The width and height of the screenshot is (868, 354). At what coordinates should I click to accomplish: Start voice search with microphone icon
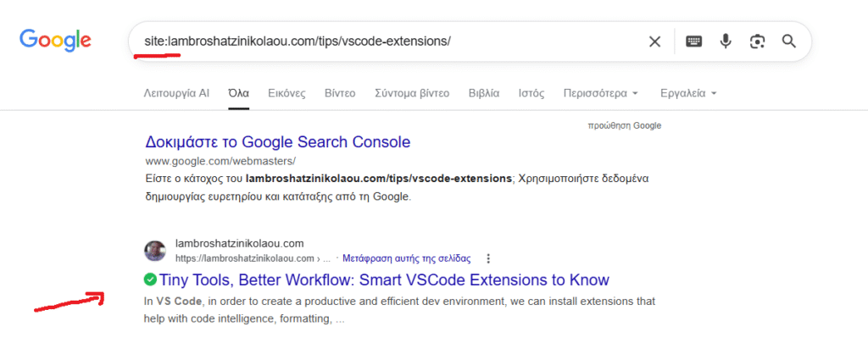coord(726,41)
